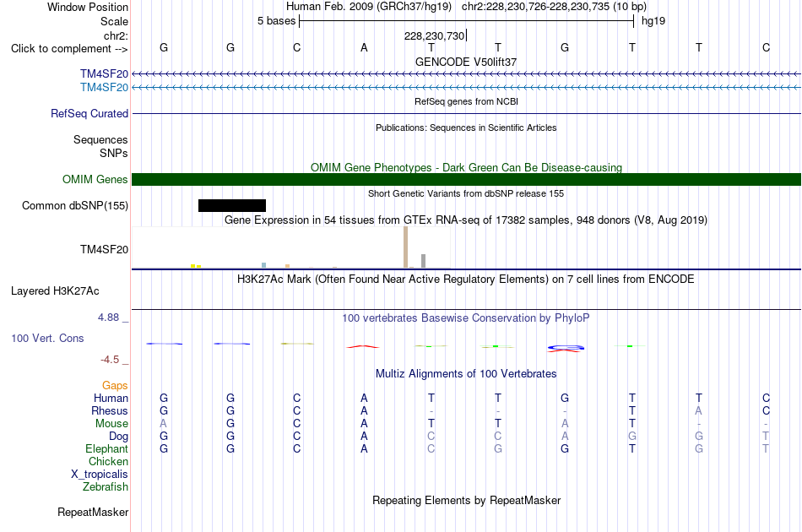Click the RepeatMasker track label
Screen dimensions: 802x532
click(93, 512)
